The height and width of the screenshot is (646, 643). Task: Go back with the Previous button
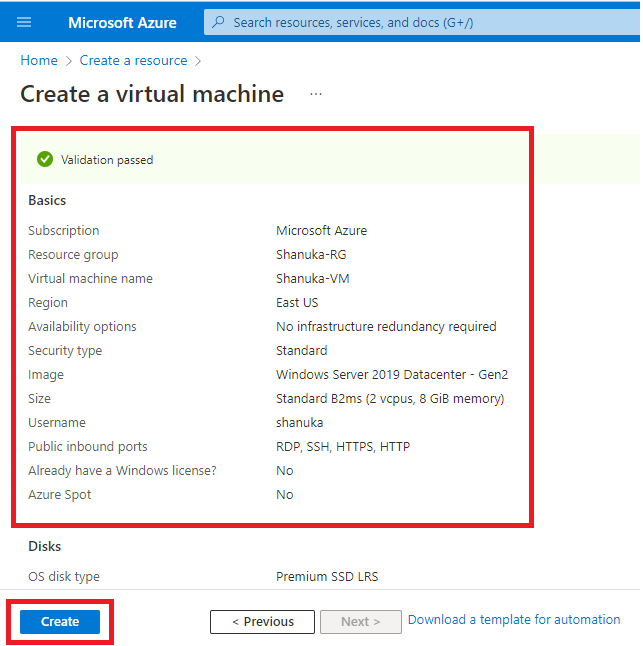(262, 622)
